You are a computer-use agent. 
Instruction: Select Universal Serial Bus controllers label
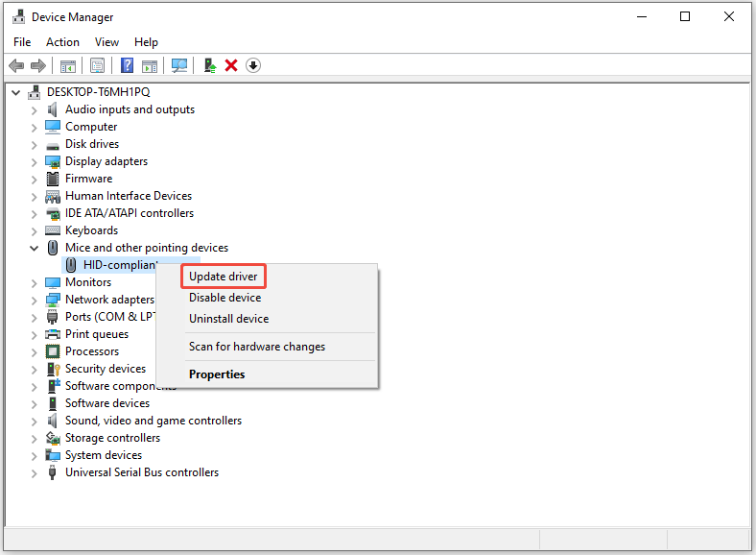pyautogui.click(x=142, y=472)
